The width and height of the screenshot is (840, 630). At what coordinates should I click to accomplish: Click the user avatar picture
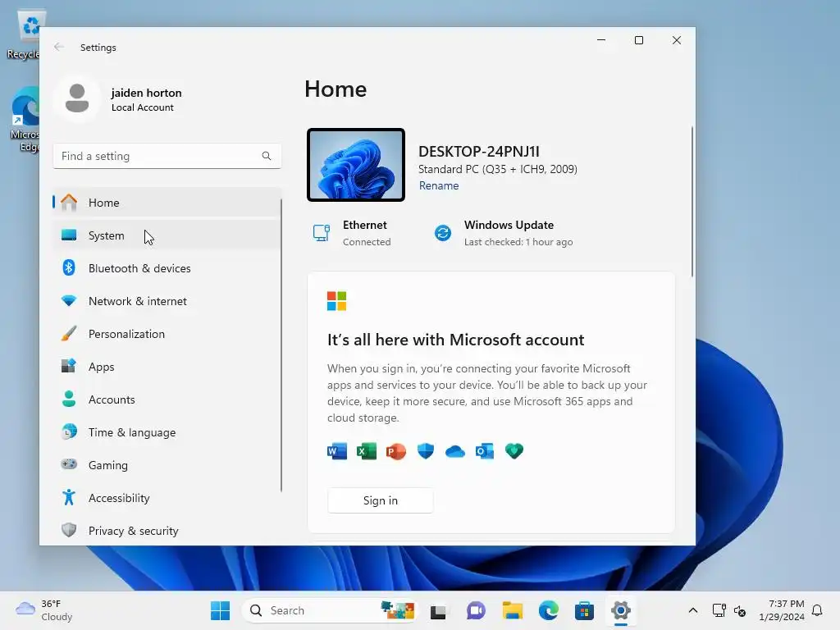pos(77,99)
